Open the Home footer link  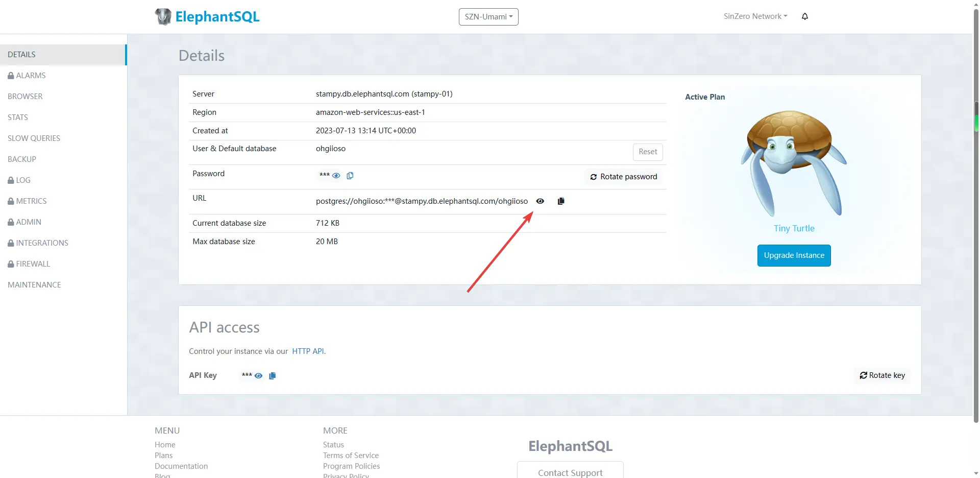click(165, 445)
